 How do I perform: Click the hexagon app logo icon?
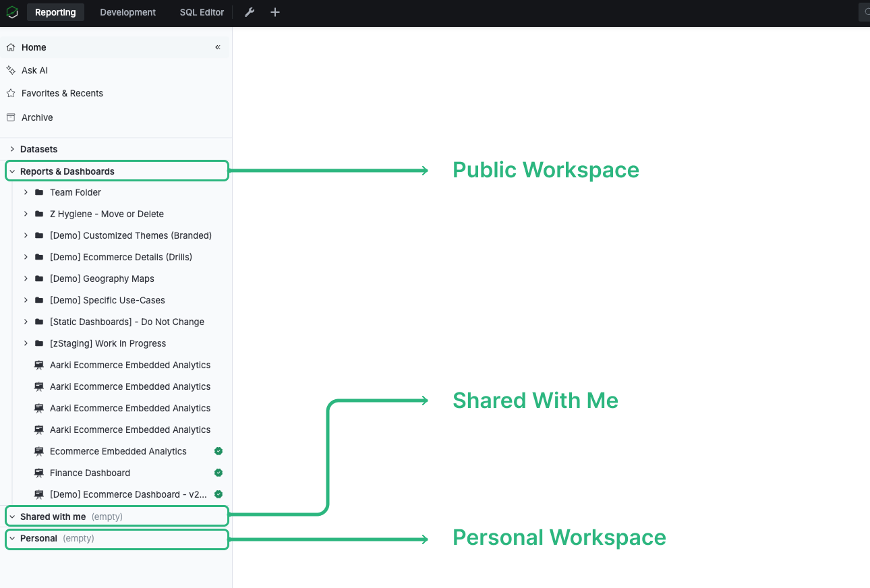tap(12, 11)
